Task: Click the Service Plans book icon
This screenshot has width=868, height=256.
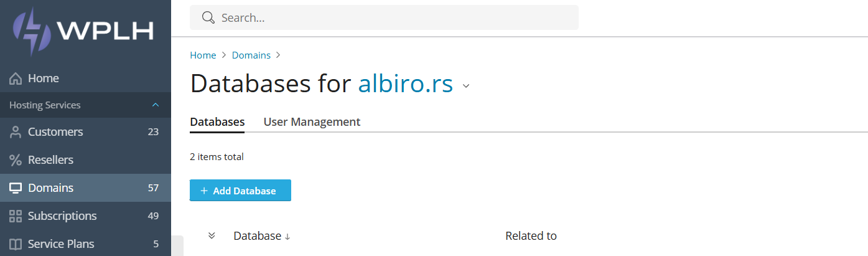Action: [16, 244]
